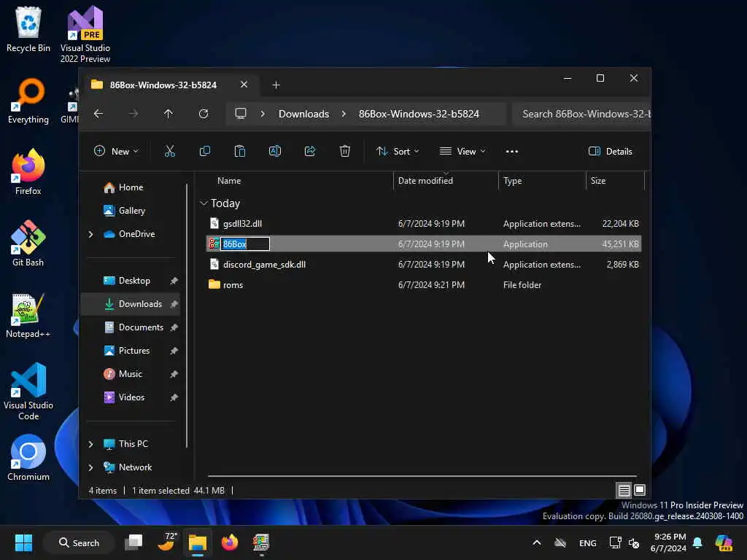
Task: Click ENG language indicator in tray
Action: coord(587,542)
